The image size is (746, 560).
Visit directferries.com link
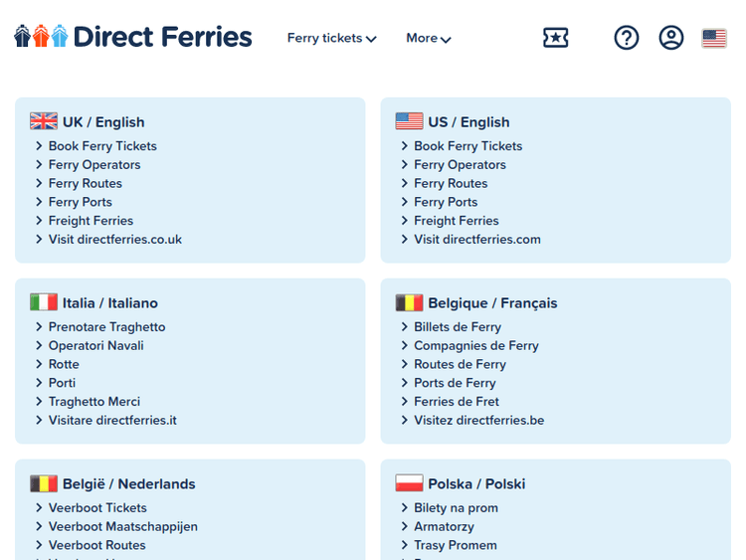477,240
